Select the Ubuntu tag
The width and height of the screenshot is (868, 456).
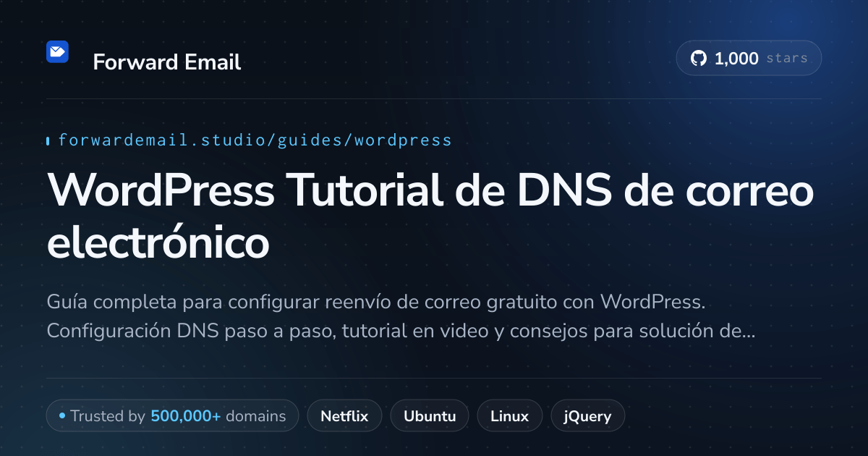coord(430,416)
